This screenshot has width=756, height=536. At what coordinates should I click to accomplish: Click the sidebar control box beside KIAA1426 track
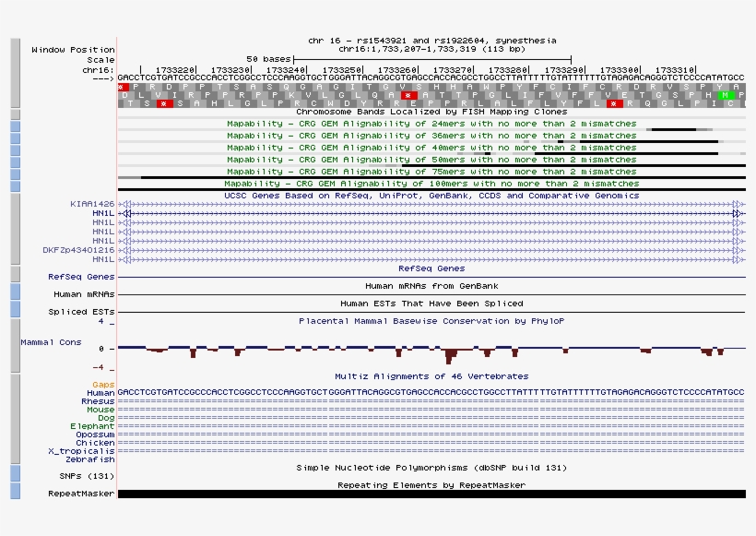[15, 204]
